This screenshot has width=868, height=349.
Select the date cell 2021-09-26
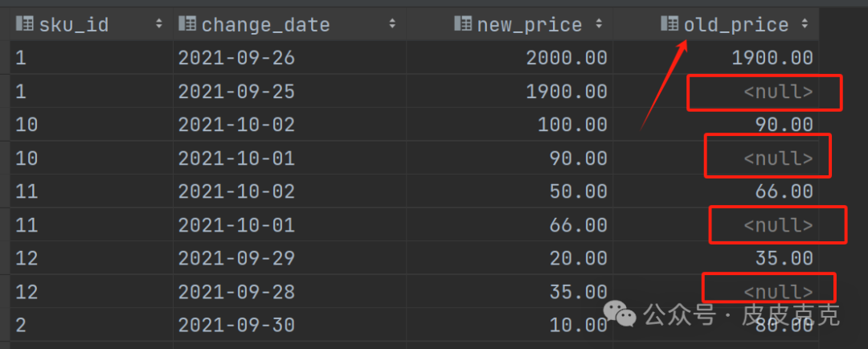pyautogui.click(x=236, y=58)
